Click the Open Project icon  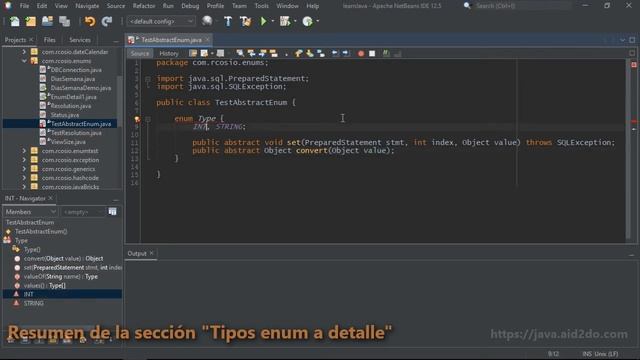pos(47,21)
